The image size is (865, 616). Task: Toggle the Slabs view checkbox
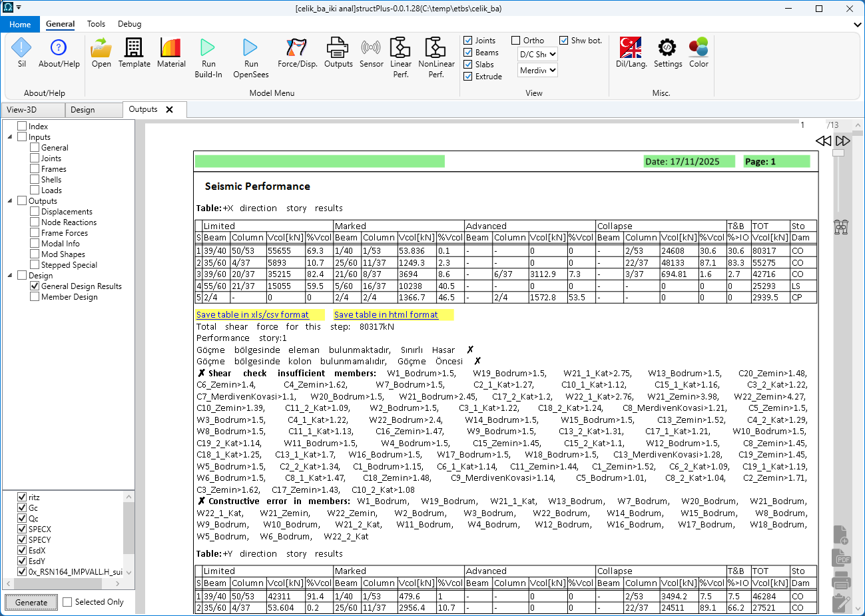tap(468, 65)
